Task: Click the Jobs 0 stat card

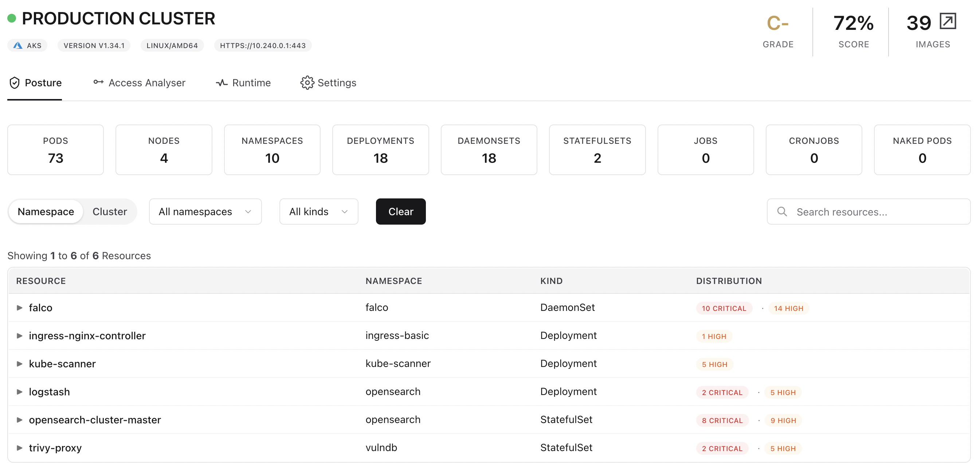Action: tap(706, 150)
